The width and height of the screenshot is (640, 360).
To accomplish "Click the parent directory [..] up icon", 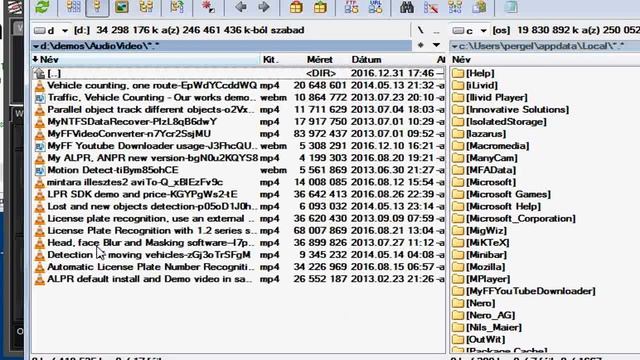I will pyautogui.click(x=40, y=73).
